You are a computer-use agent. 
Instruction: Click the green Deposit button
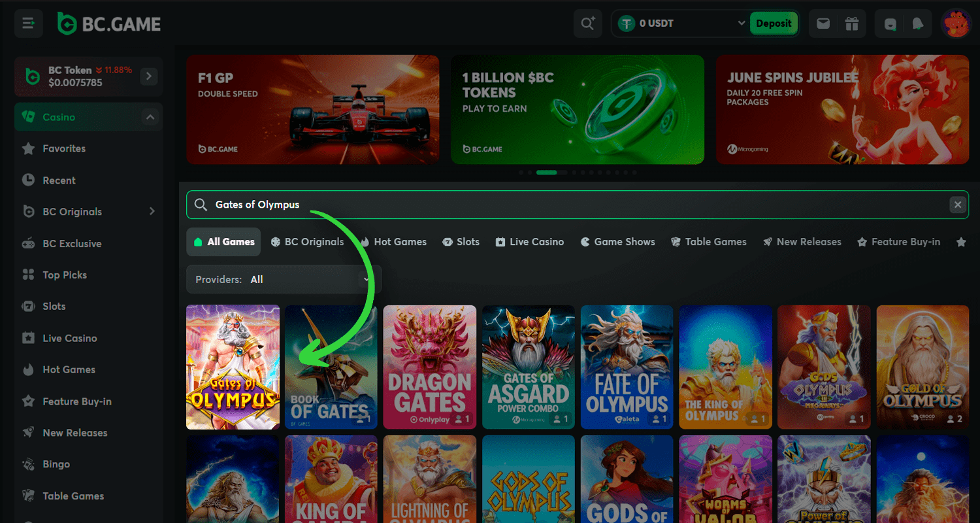point(774,24)
